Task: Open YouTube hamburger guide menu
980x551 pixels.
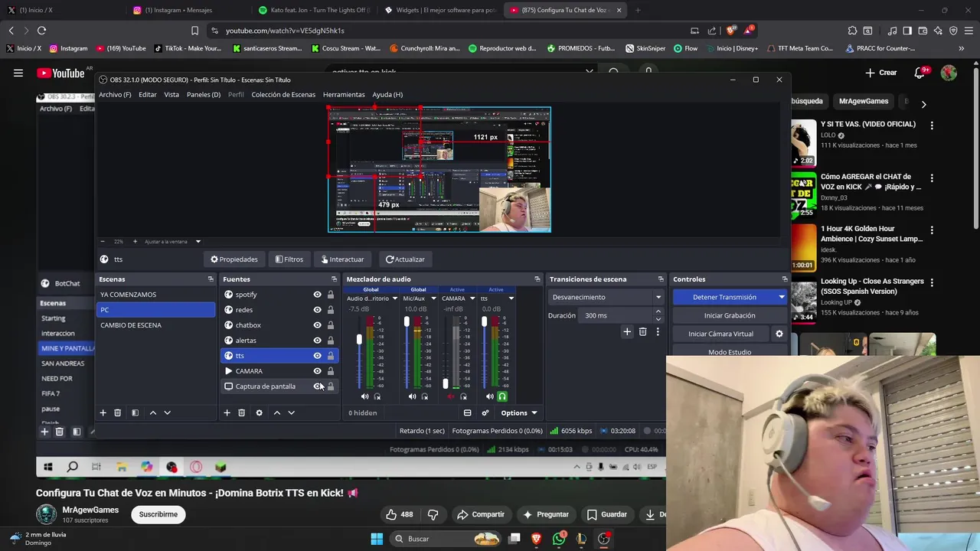Action: (18, 73)
